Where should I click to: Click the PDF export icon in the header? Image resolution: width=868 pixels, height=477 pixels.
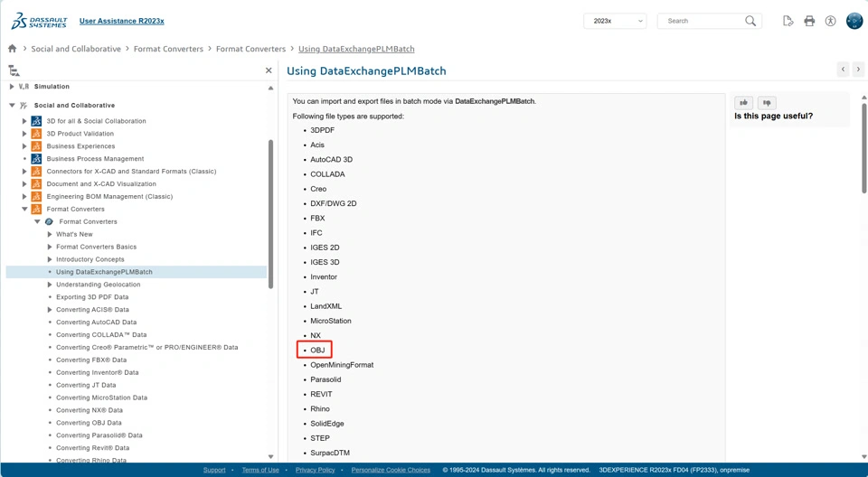point(788,21)
